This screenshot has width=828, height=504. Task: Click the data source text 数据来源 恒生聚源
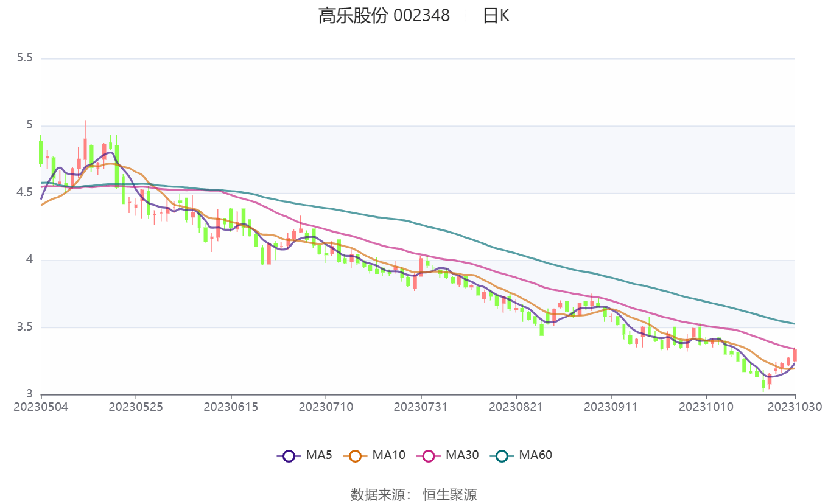pos(414,494)
